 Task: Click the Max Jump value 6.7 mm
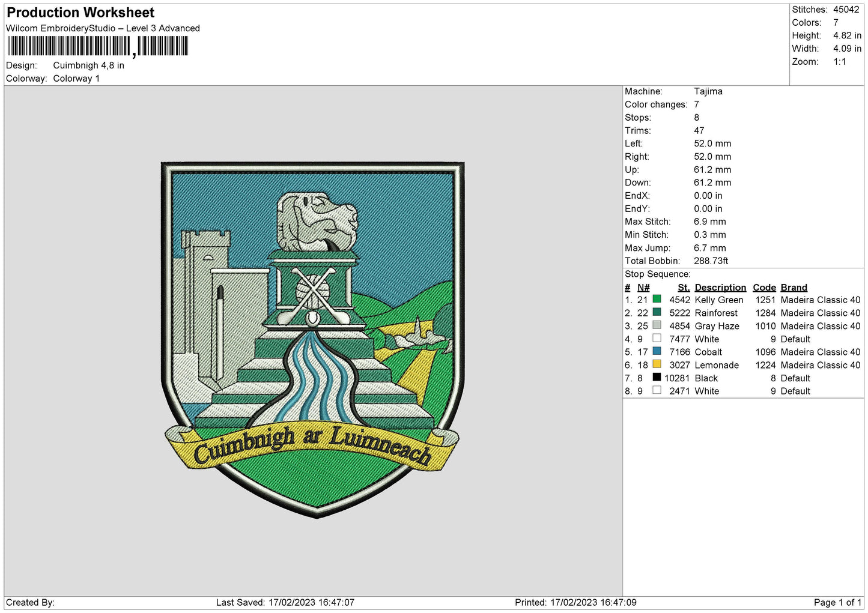pyautogui.click(x=710, y=248)
